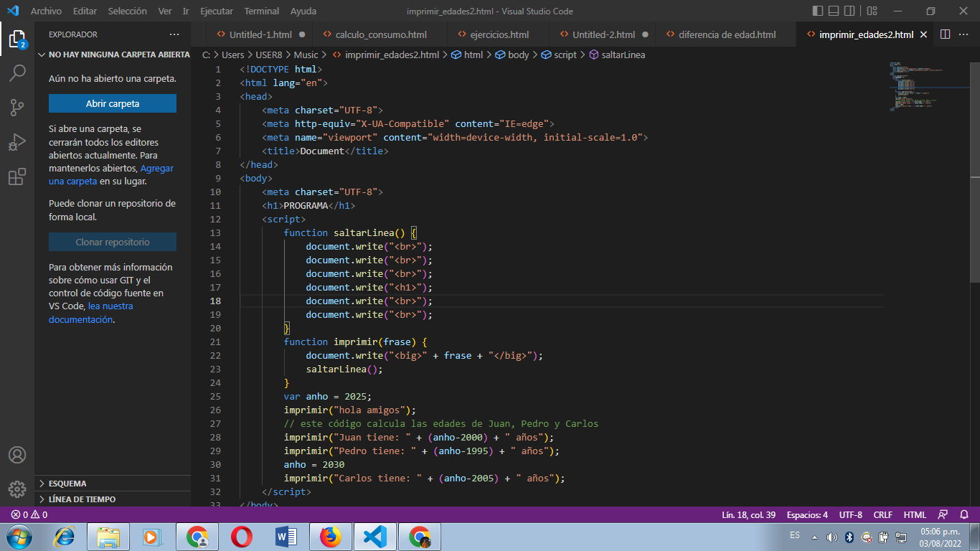The width and height of the screenshot is (980, 551).
Task: Open Explorer views and more actions ellipsis
Action: tap(174, 34)
